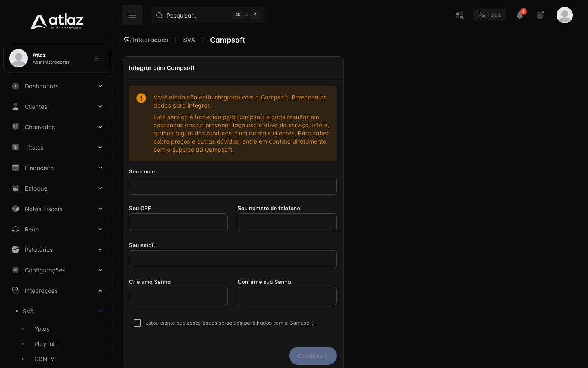Image resolution: width=588 pixels, height=368 pixels.
Task: Focus the Pesquisar search box
Action: click(208, 15)
